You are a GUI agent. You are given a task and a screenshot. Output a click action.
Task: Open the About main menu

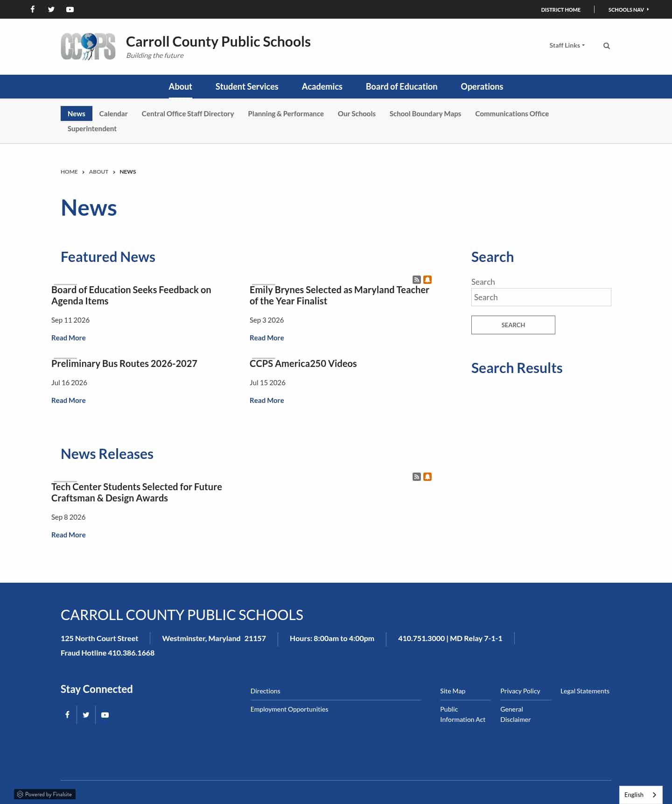click(180, 86)
